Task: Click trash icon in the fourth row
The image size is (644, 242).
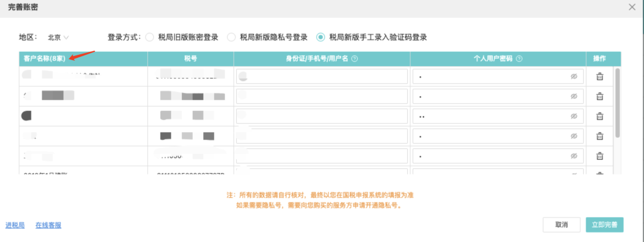Action: [x=600, y=136]
